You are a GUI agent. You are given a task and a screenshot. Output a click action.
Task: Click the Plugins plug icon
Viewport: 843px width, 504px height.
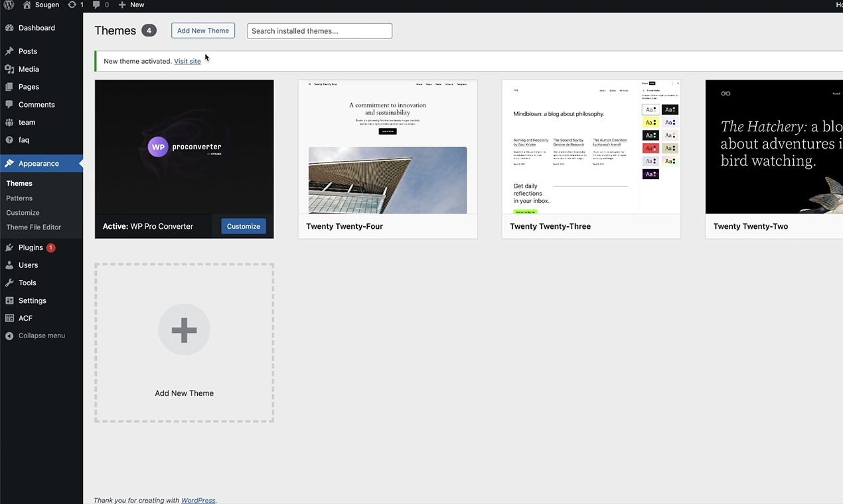point(9,247)
